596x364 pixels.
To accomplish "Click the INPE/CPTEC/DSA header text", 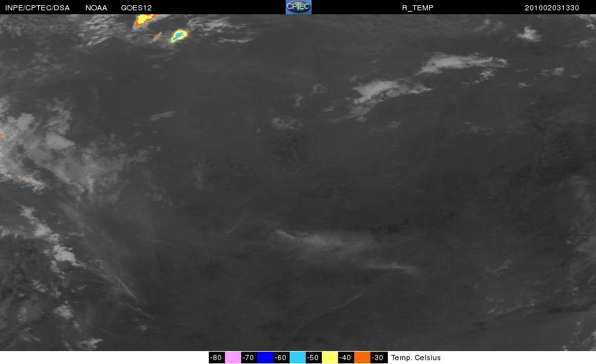I will (x=37, y=8).
